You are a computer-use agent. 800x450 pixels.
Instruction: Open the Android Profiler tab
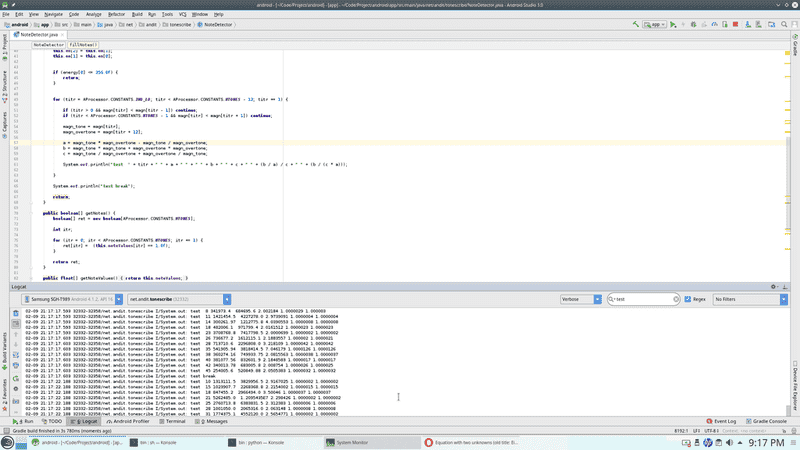[x=129, y=421]
